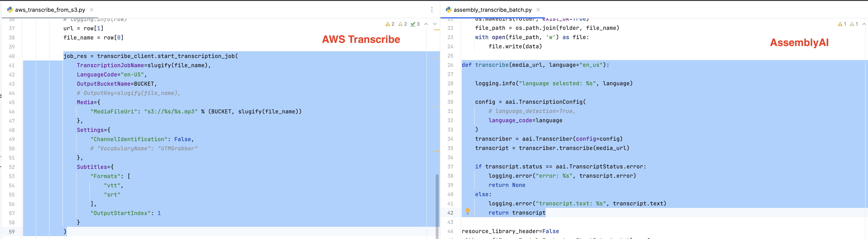Close the assembly_transcribe_batch.py tab

(x=538, y=10)
